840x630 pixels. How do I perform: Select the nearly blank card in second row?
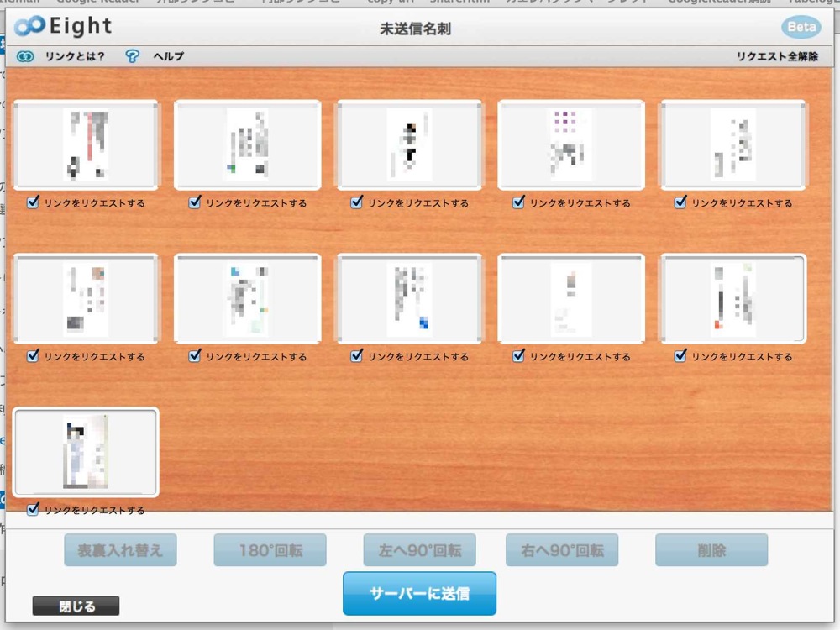click(x=571, y=298)
